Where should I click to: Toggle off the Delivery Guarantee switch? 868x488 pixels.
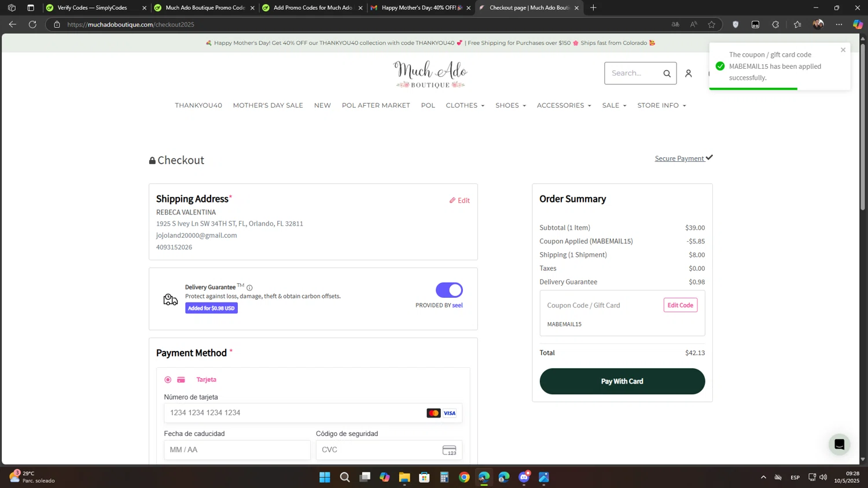click(449, 290)
